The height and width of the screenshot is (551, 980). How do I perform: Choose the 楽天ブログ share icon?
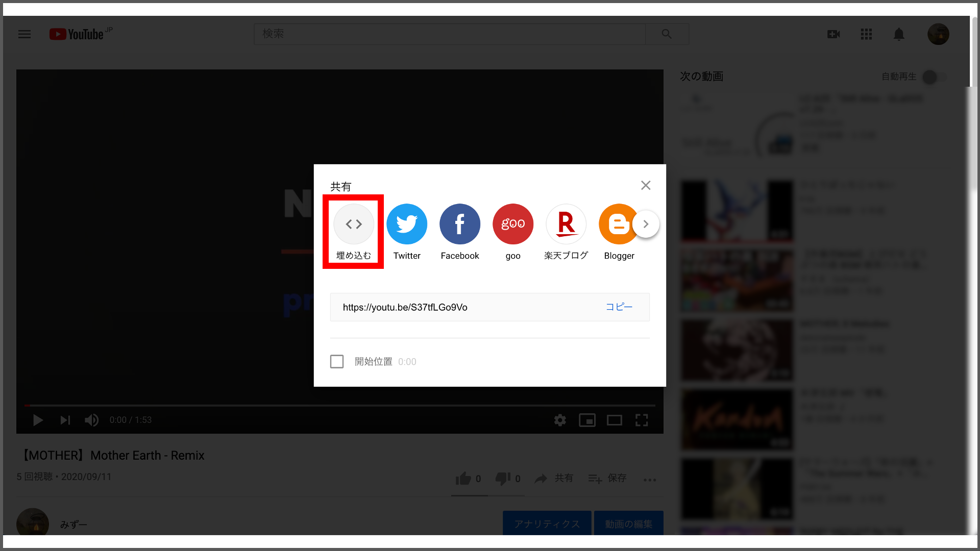(566, 224)
